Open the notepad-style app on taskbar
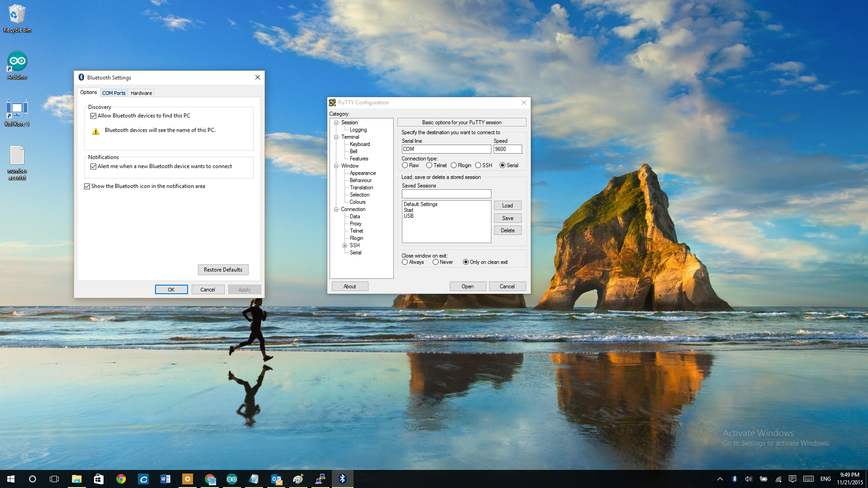868x488 pixels. (x=254, y=479)
